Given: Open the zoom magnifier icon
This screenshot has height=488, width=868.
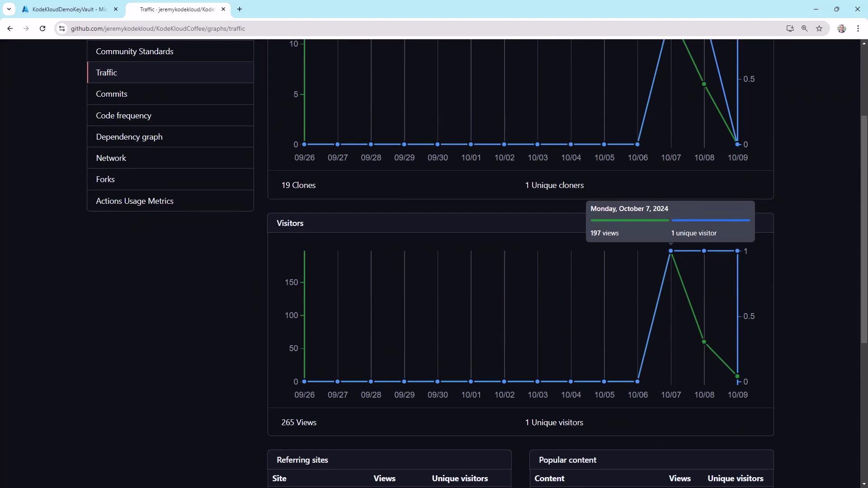Looking at the screenshot, I should pos(805,28).
